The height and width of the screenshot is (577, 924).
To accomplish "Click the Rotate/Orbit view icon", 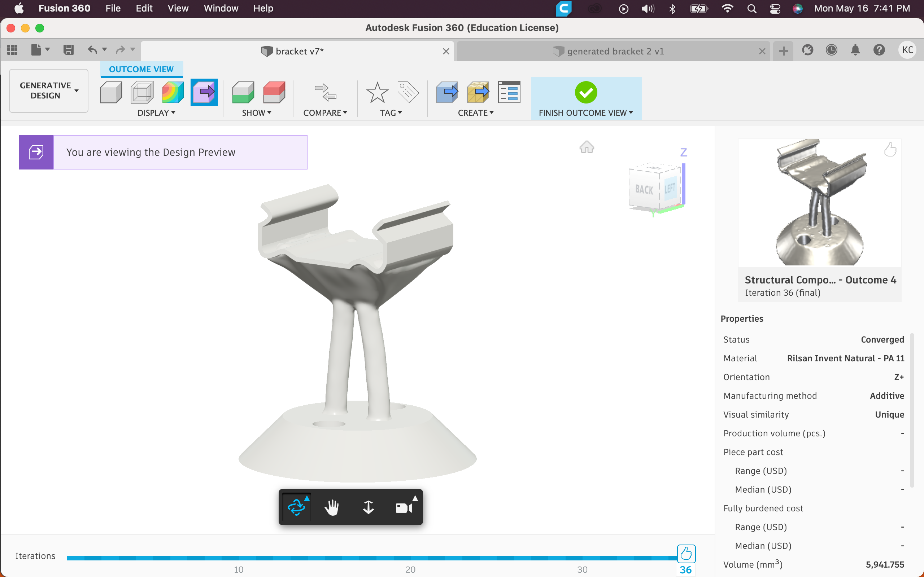I will coord(297,507).
